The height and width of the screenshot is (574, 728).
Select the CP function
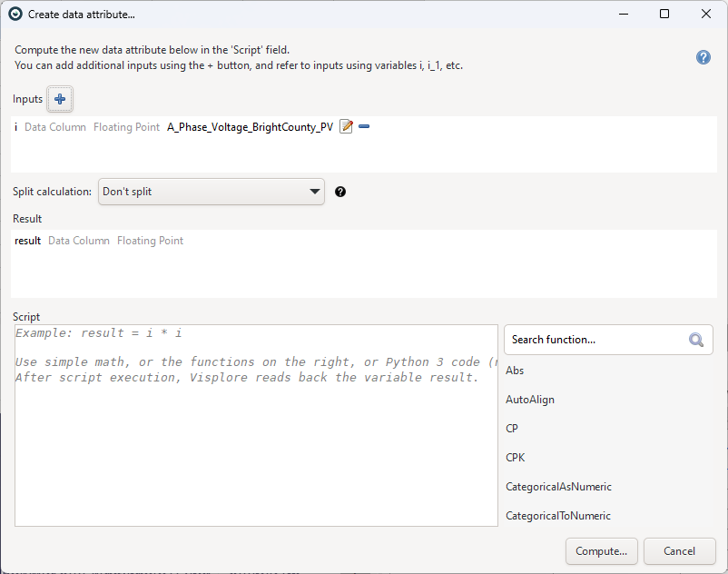512,429
